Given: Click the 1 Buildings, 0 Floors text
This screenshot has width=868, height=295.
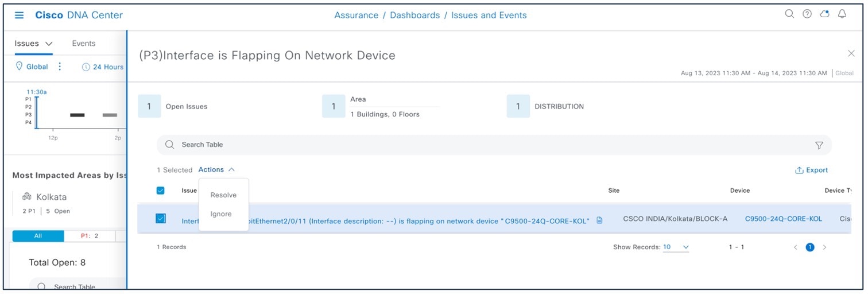Looking at the screenshot, I should 385,115.
